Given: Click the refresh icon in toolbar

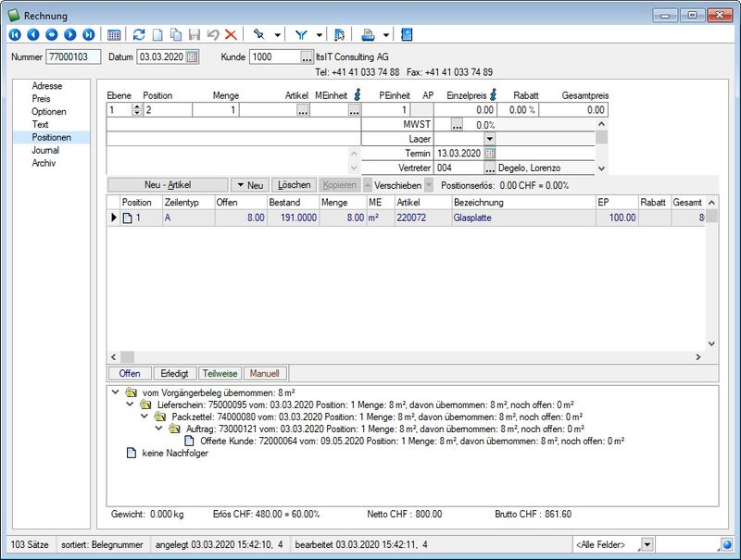Looking at the screenshot, I should [x=139, y=34].
